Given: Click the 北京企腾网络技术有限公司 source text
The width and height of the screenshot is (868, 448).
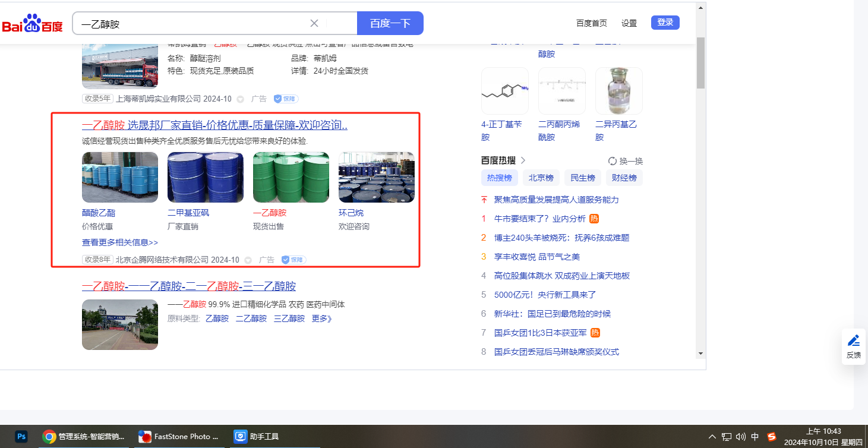Looking at the screenshot, I should point(162,260).
